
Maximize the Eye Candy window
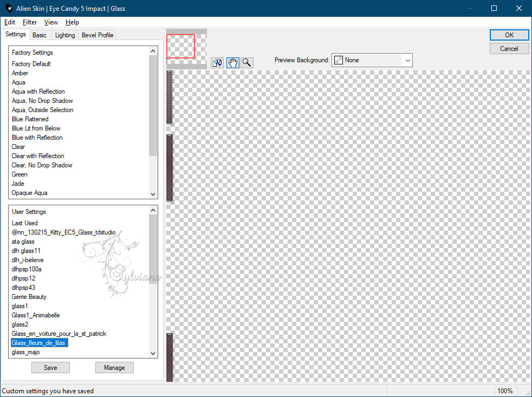pos(494,8)
